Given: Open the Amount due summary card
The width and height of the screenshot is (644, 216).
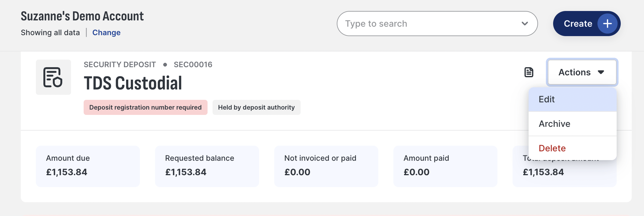Looking at the screenshot, I should pos(88,166).
